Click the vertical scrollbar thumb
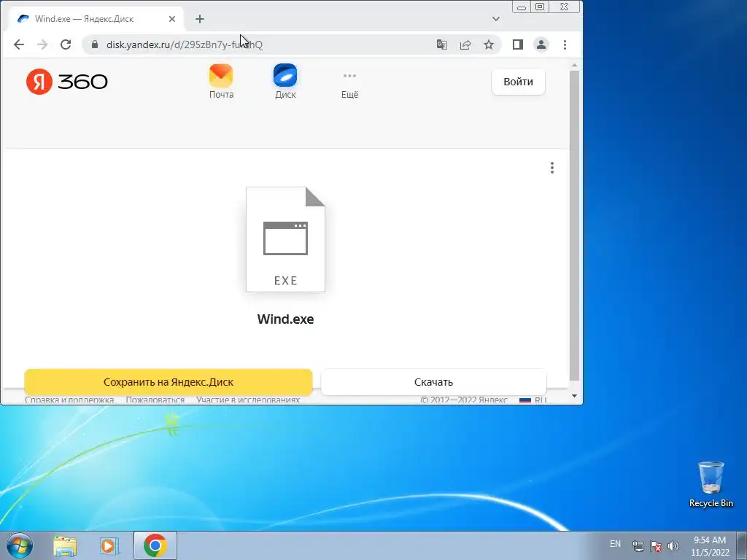 click(574, 225)
